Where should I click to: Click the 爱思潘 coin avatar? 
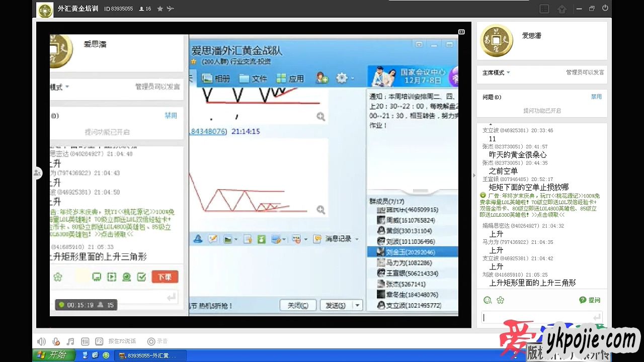tap(496, 40)
